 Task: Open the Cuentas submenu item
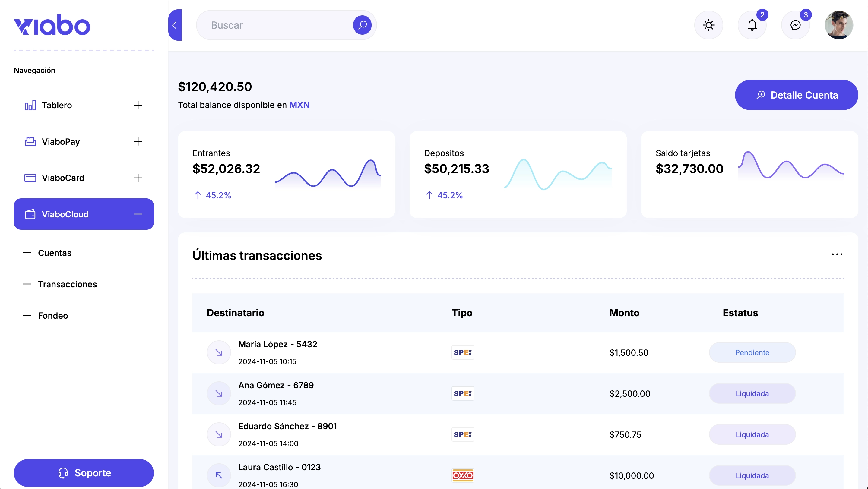click(55, 253)
